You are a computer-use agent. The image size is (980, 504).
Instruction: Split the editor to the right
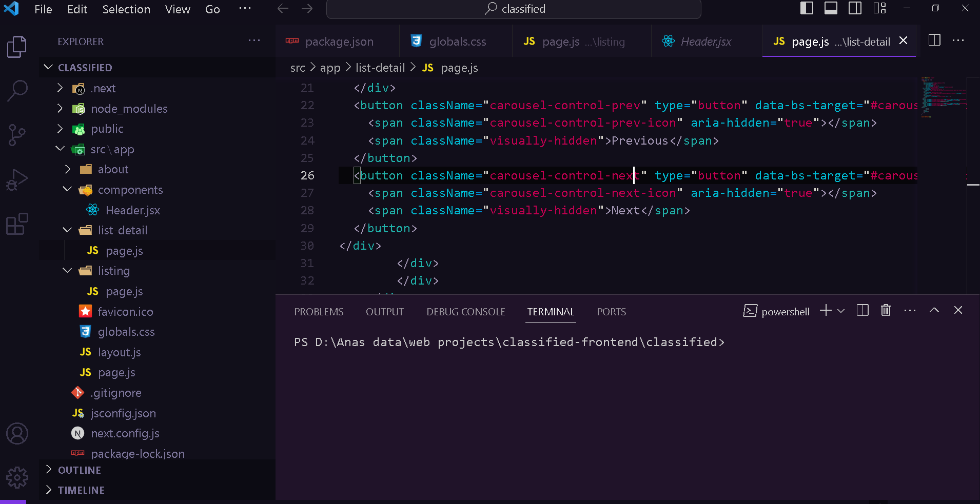pos(935,41)
